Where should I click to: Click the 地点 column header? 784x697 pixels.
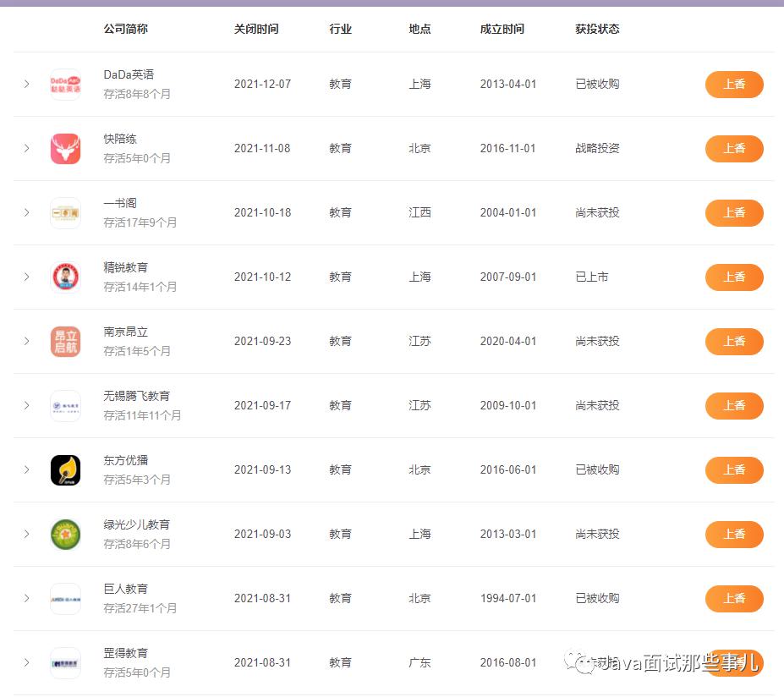pos(420,29)
